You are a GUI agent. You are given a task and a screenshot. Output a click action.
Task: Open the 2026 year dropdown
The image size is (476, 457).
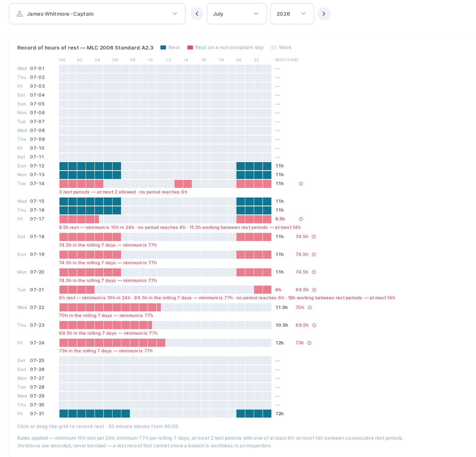292,14
